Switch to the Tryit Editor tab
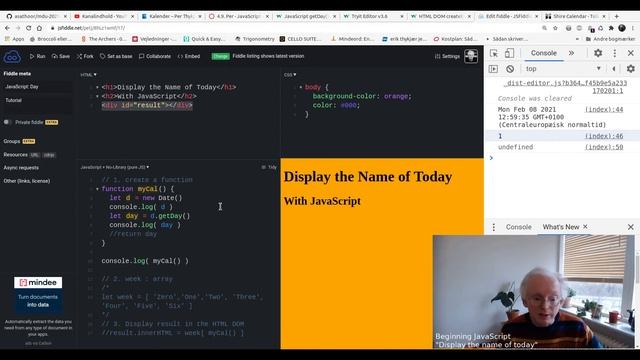Screen dimensions: 640x360 coord(373,16)
